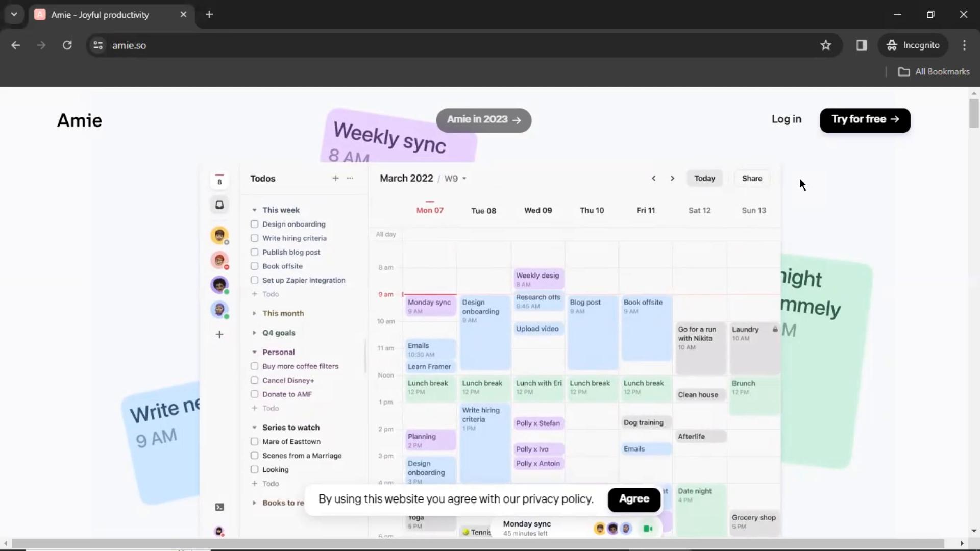Click the notification/inbox icon in sidebar

coord(219,205)
